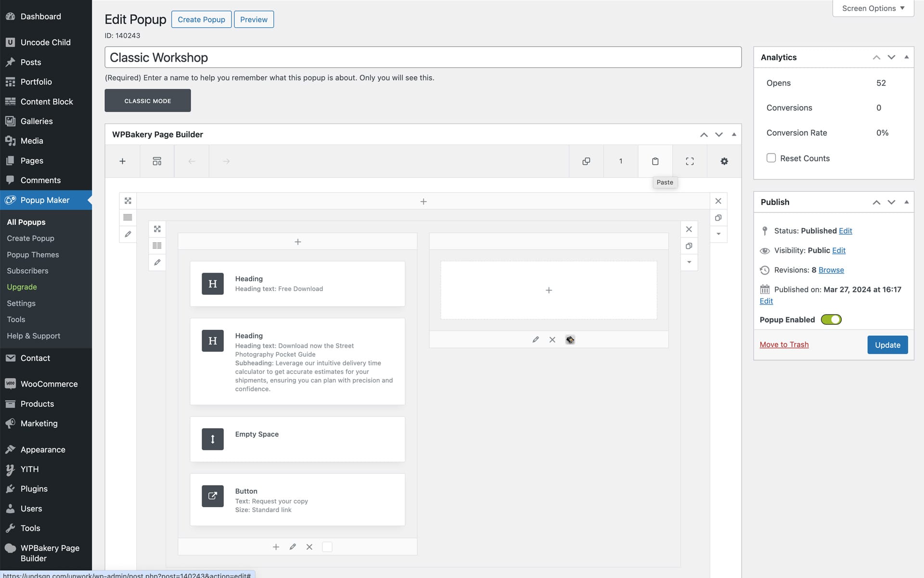The height and width of the screenshot is (578, 924).
Task: Click the Move to Trash link
Action: 784,344
